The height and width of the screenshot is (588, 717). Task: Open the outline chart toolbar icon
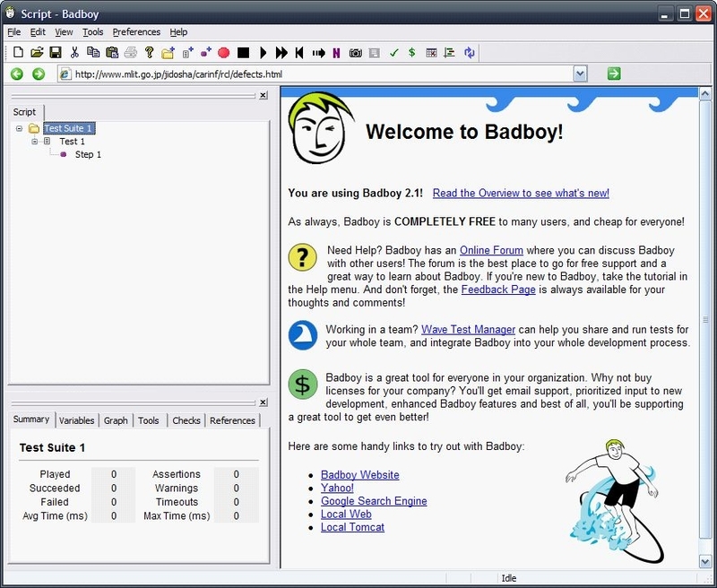point(450,53)
